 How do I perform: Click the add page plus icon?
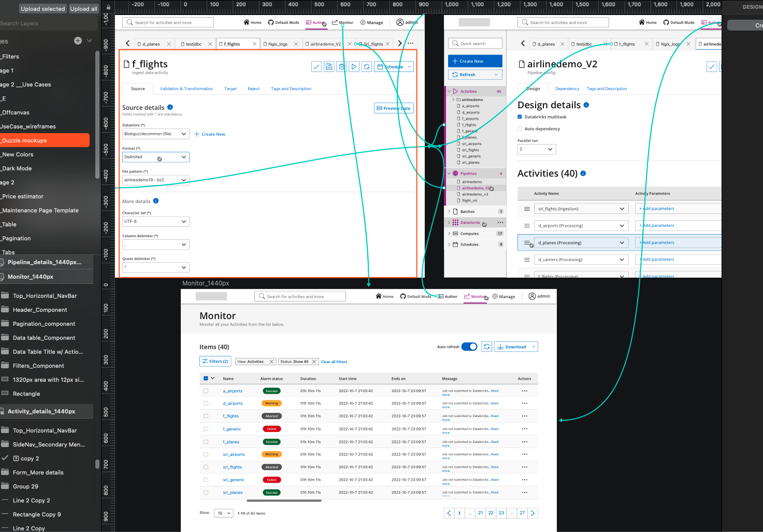point(78,41)
